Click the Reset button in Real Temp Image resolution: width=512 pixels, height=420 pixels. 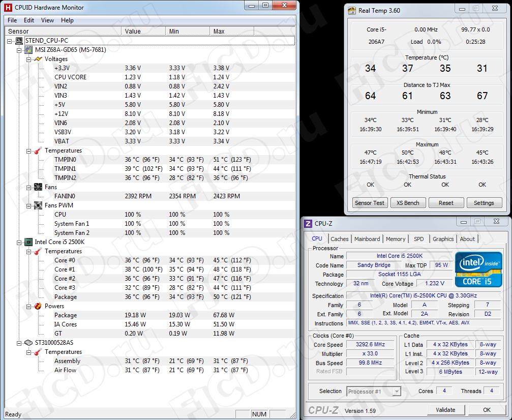pos(446,203)
